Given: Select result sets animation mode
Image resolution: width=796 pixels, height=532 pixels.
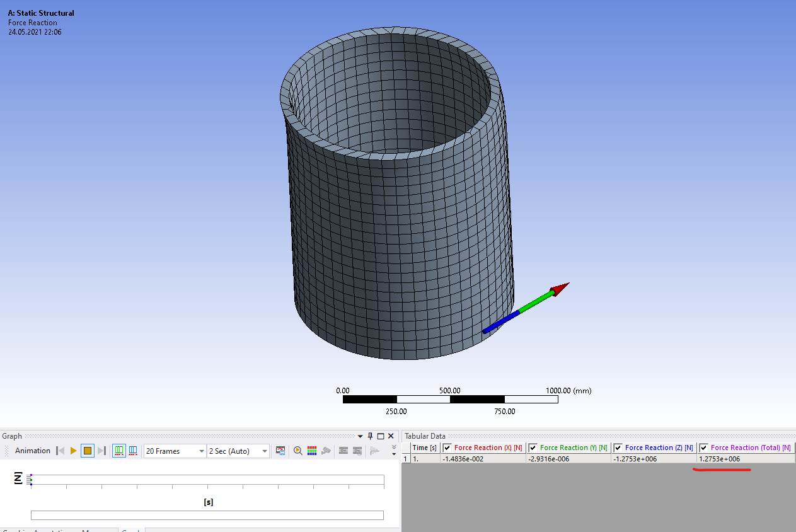Looking at the screenshot, I should [x=133, y=451].
